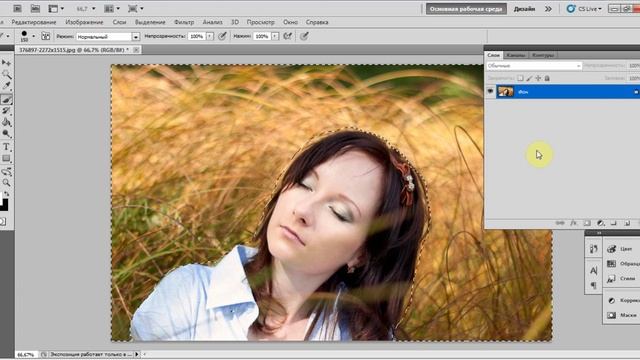This screenshot has width=640, height=360.
Task: Open the tool presets collapsed panel icon
Action: point(593,249)
